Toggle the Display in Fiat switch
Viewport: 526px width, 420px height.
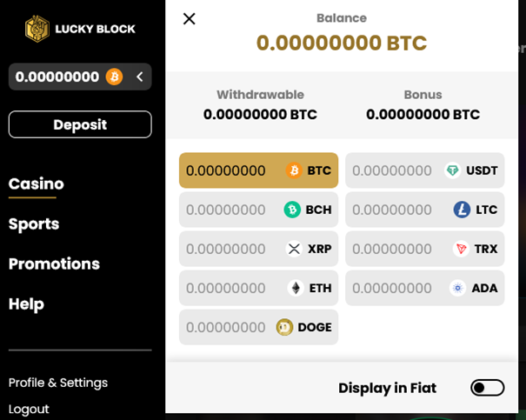[488, 388]
